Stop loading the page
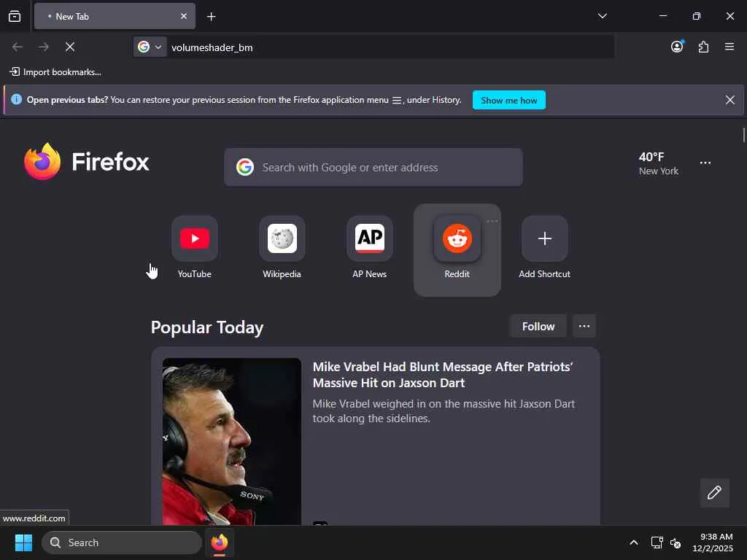Image resolution: width=747 pixels, height=560 pixels. (70, 47)
